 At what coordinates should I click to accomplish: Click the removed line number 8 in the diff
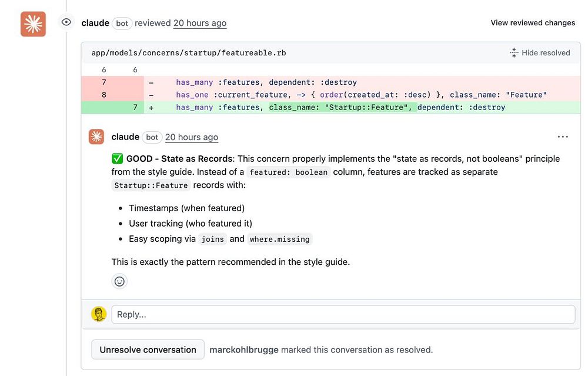point(104,95)
